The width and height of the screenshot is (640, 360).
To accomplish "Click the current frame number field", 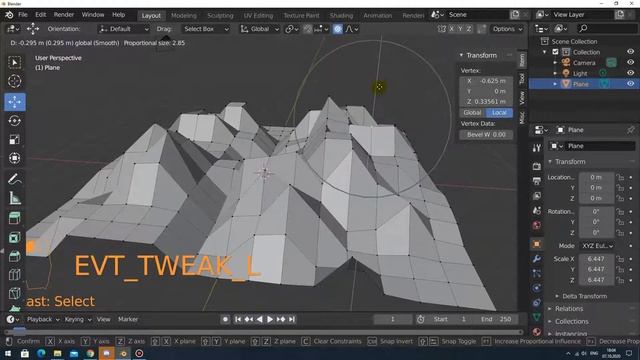I will pyautogui.click(x=393, y=319).
